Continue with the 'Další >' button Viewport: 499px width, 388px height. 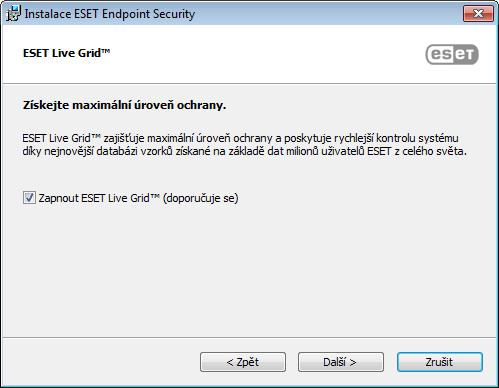(x=341, y=362)
